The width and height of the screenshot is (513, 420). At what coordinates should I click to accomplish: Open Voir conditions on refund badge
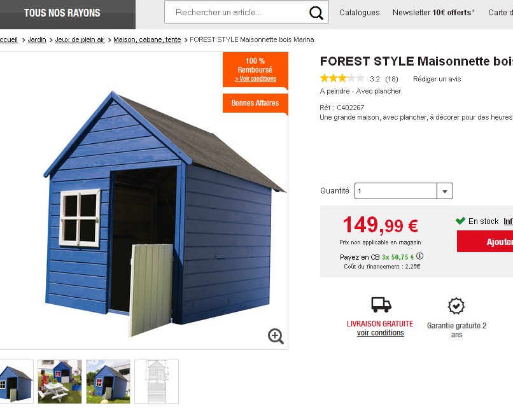pyautogui.click(x=255, y=78)
